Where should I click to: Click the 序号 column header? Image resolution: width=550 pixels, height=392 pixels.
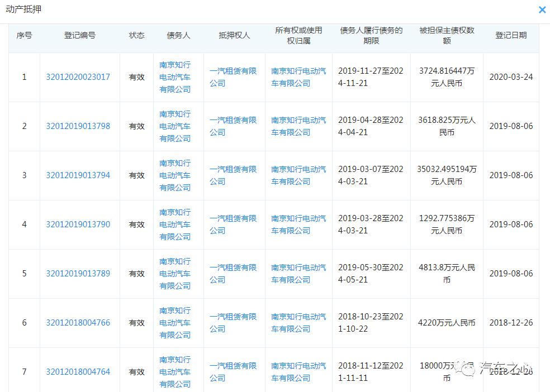coord(24,35)
